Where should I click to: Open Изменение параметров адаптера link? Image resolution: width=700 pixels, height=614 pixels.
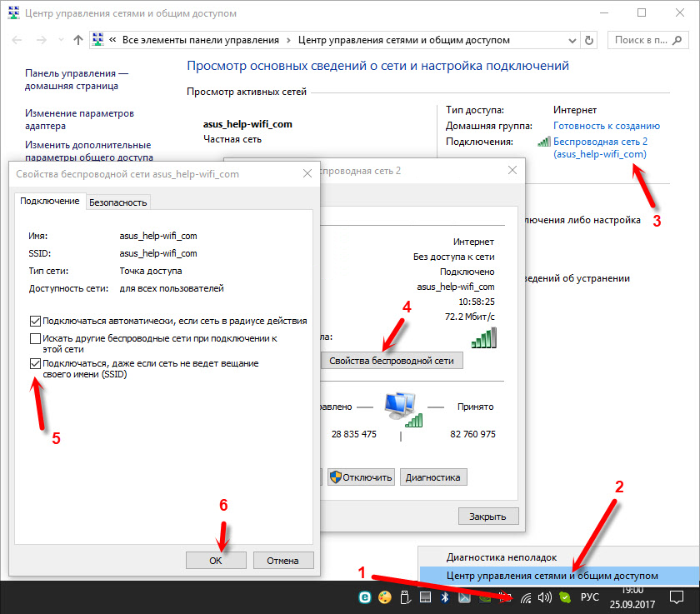(x=79, y=120)
